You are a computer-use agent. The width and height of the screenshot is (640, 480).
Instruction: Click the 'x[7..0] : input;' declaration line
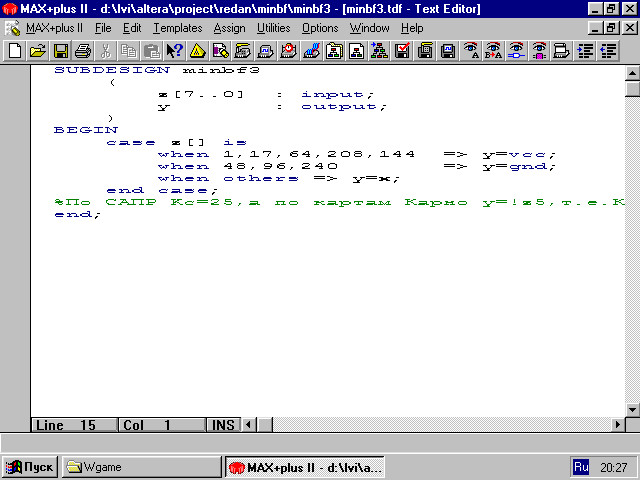[266, 94]
